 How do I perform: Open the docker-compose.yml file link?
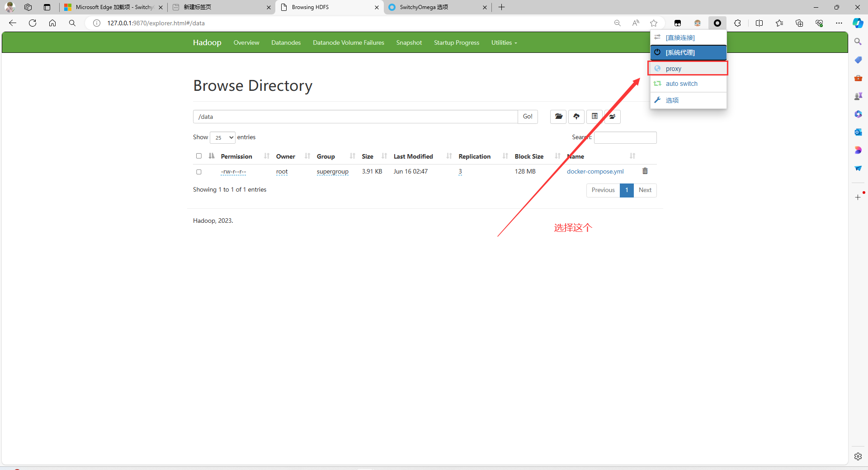[x=595, y=171]
